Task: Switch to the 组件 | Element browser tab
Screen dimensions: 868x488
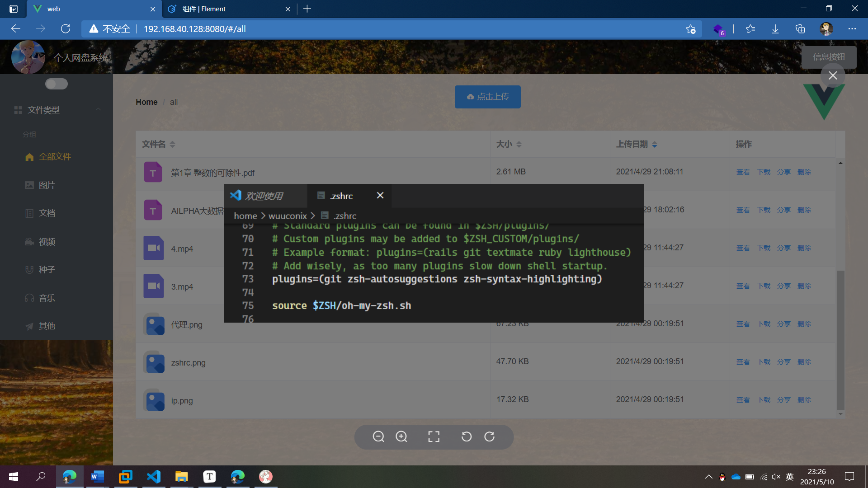Action: 203,9
